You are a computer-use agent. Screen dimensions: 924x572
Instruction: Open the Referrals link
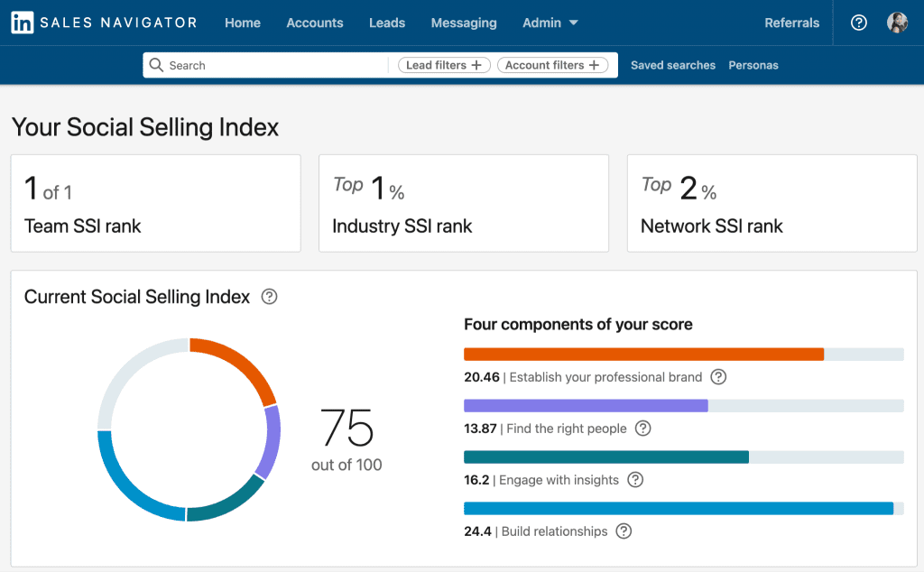click(792, 23)
